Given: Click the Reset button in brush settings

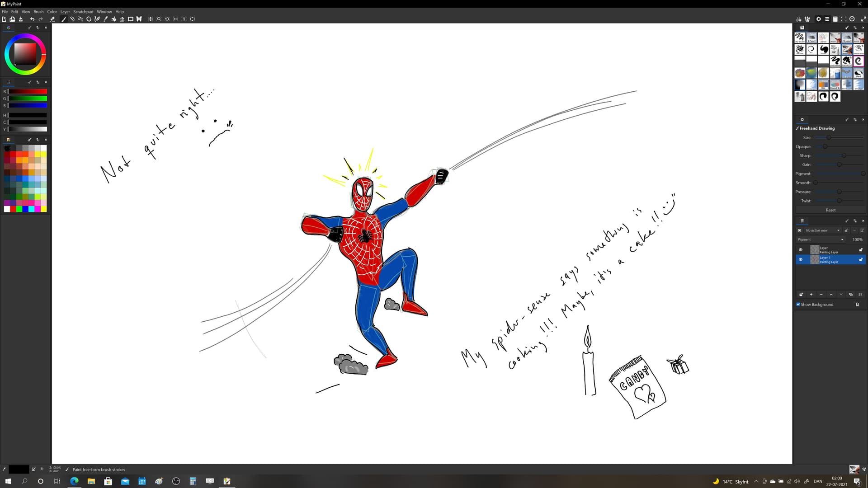Looking at the screenshot, I should (830, 210).
